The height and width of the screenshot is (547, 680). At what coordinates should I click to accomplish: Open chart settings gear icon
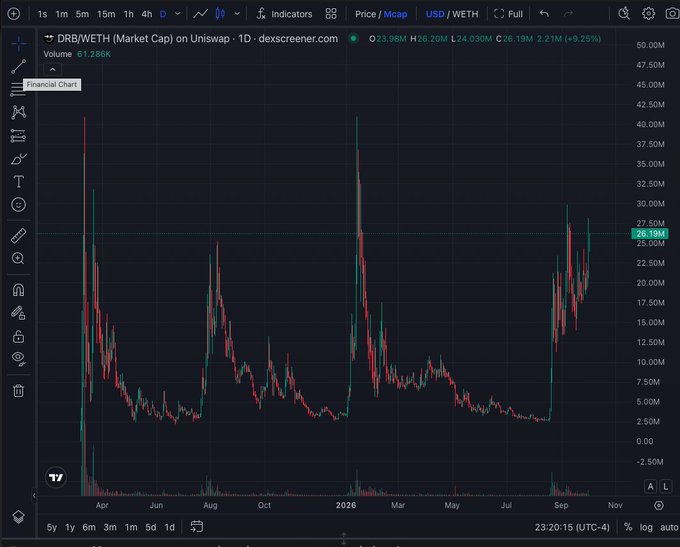click(x=648, y=14)
